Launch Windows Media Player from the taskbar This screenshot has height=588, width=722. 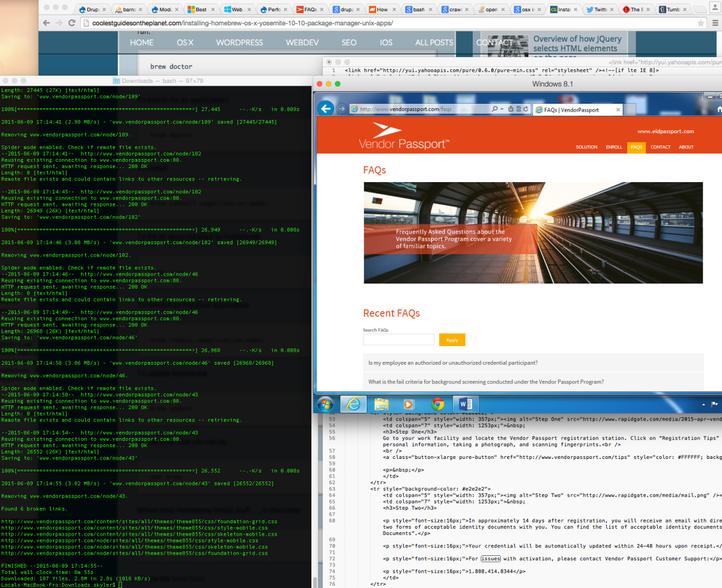(409, 404)
